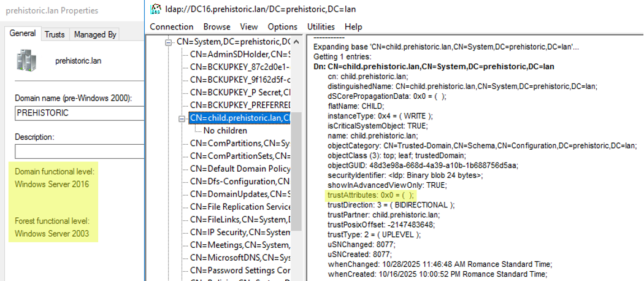Select CN=DomainUpdates tree entry

(x=240, y=194)
